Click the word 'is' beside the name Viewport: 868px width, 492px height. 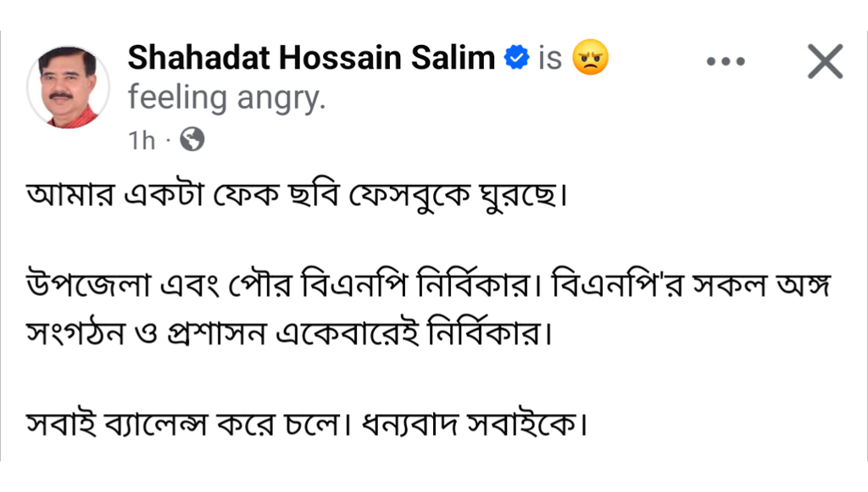click(549, 59)
